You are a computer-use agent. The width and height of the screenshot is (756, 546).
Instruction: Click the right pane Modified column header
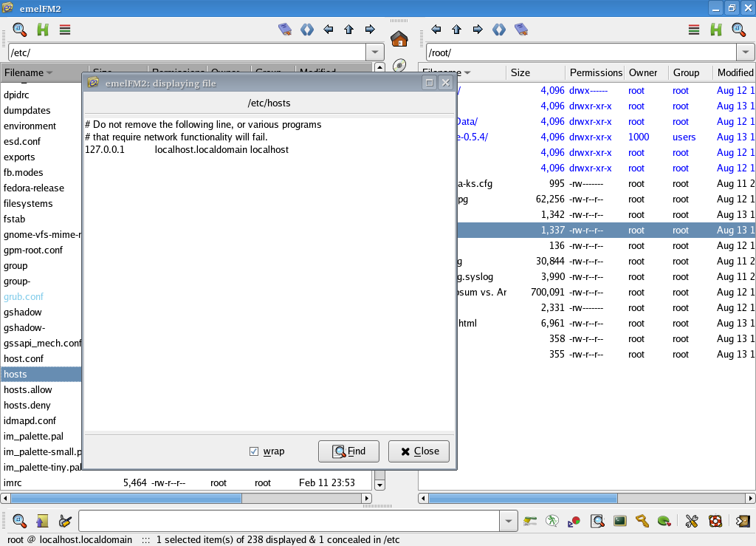[x=735, y=73]
